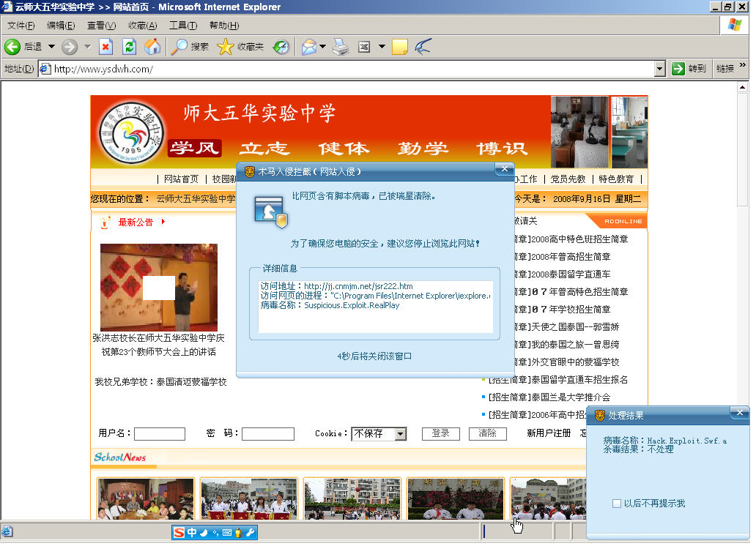This screenshot has width=756, height=546.
Task: Open Favorites star icon
Action: pyautogui.click(x=225, y=47)
